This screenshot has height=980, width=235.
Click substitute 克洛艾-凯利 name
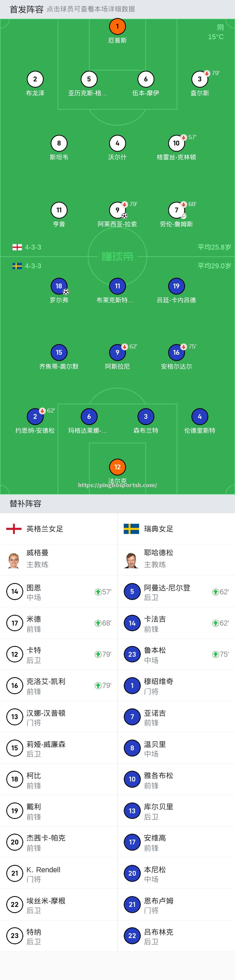pyautogui.click(x=46, y=681)
